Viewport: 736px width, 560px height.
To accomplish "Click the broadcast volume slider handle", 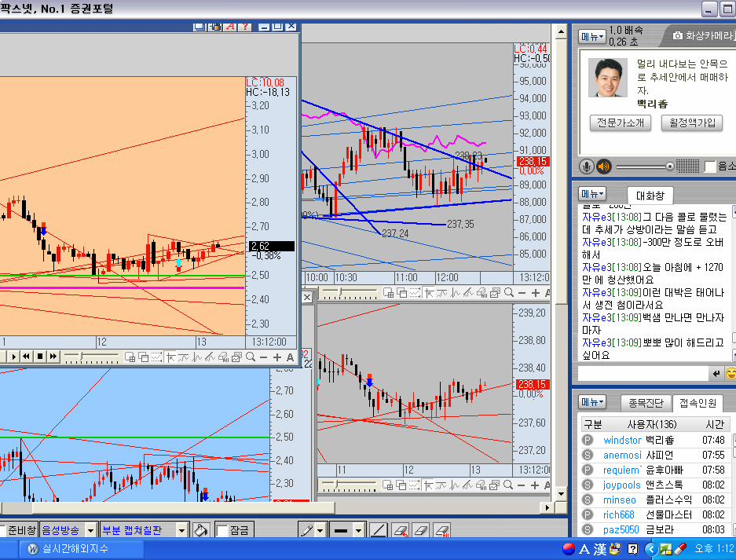I will 669,167.
